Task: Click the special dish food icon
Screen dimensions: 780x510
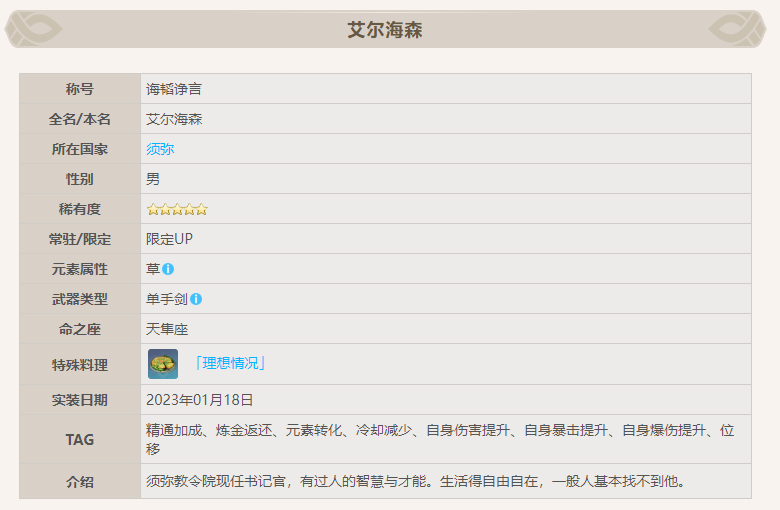Action: click(x=163, y=364)
